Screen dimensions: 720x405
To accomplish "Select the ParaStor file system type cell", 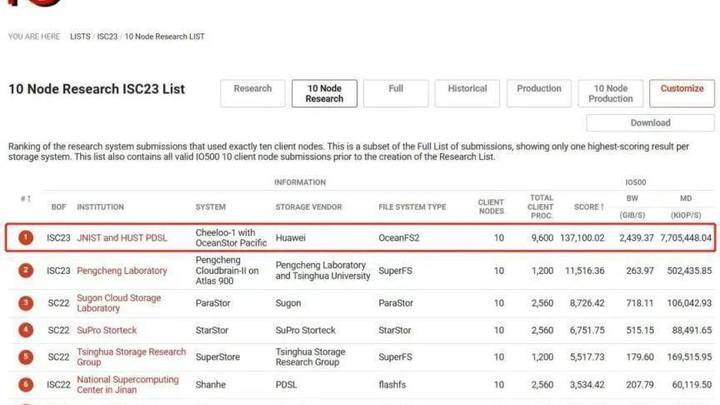I will pyautogui.click(x=395, y=303).
